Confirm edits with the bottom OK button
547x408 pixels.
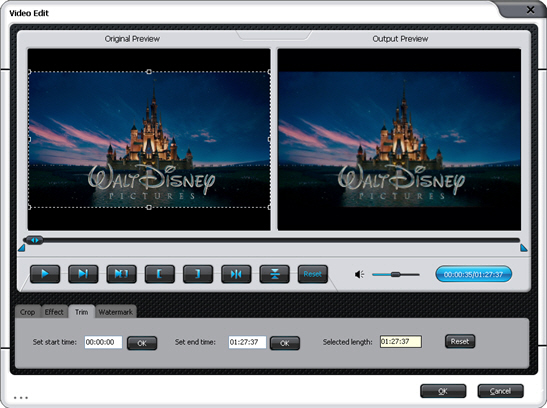[443, 391]
